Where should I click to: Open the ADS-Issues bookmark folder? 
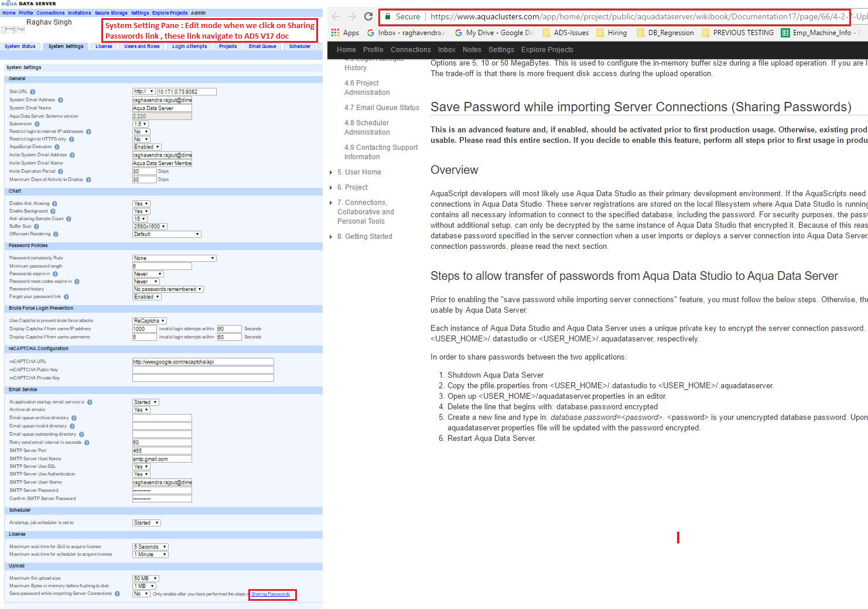coord(566,33)
